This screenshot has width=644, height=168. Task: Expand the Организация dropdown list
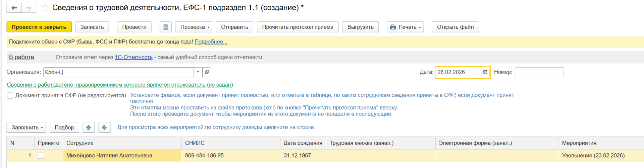pyautogui.click(x=198, y=72)
